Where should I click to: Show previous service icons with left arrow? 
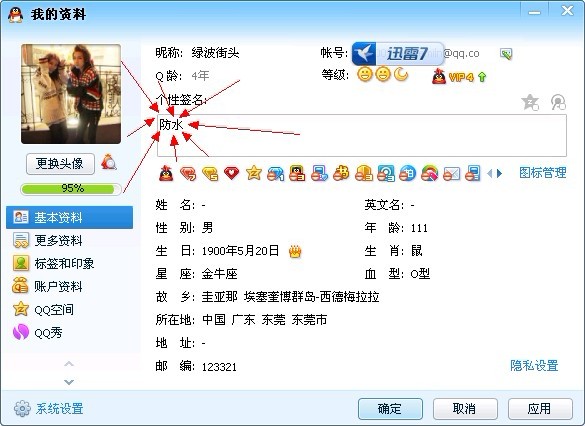pos(490,173)
